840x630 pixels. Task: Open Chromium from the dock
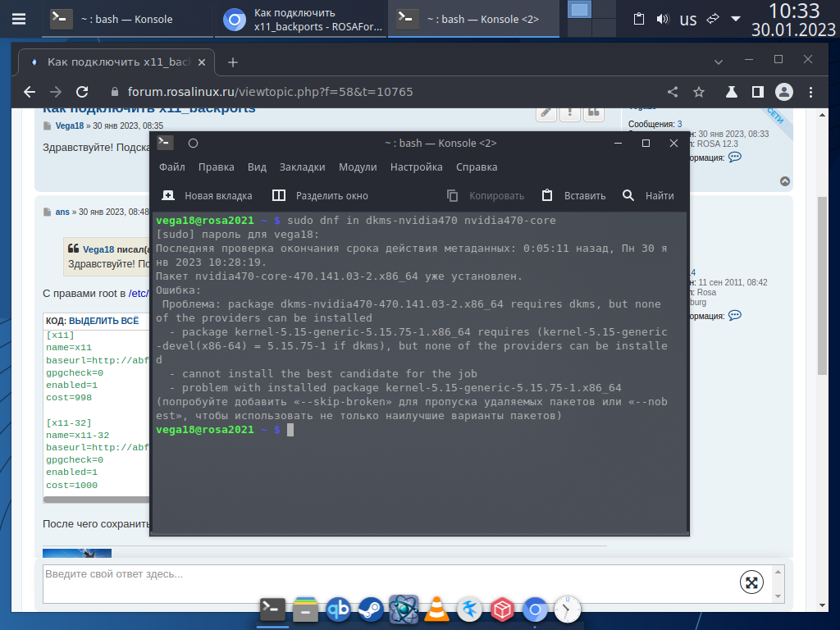[535, 609]
